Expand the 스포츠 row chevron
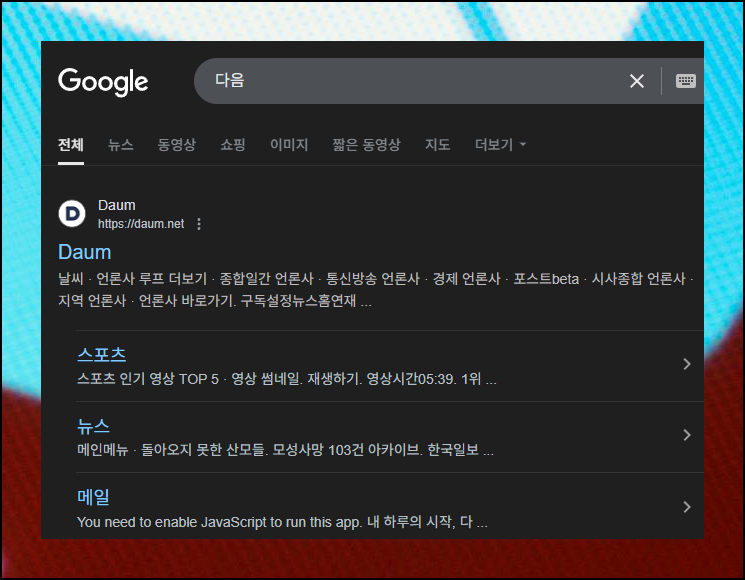Screen dimensions: 745x580 687,364
